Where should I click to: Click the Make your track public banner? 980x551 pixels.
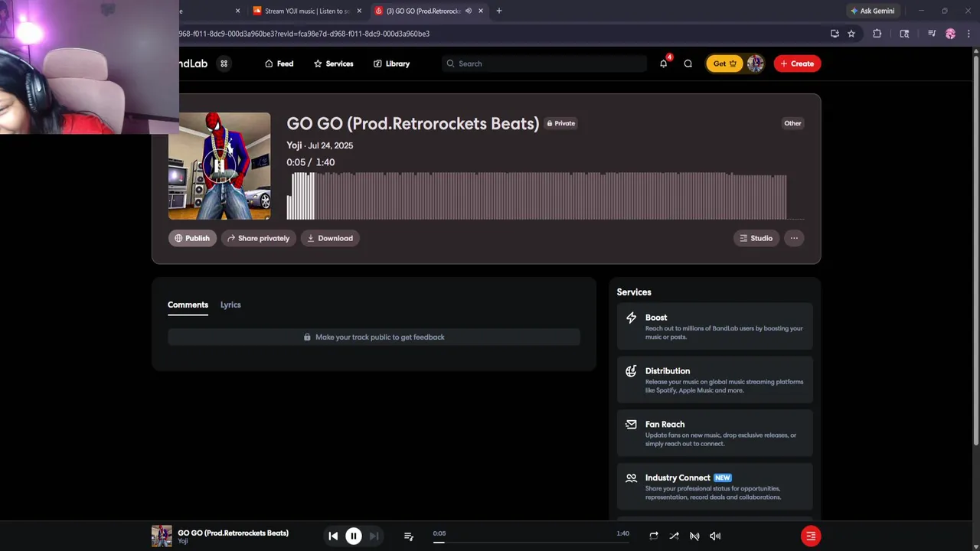pyautogui.click(x=374, y=337)
